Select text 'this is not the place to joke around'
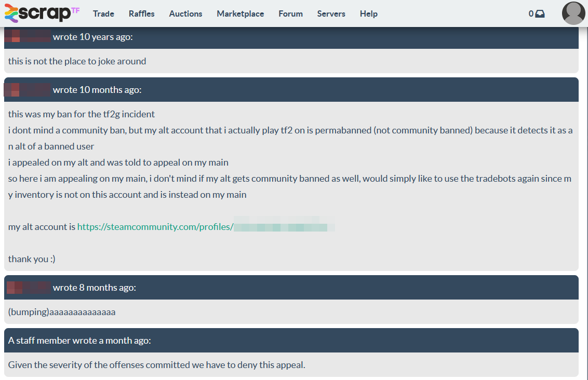Screen dimensions: 588x380 click(77, 61)
